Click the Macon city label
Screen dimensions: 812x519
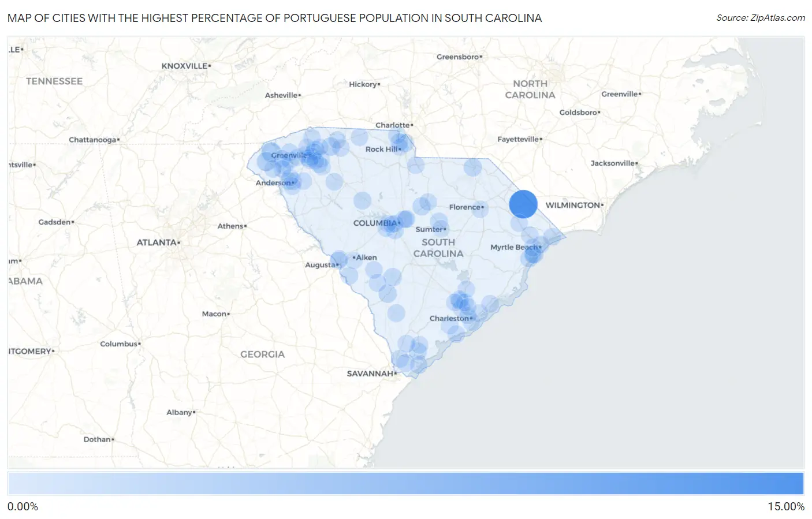(x=215, y=314)
